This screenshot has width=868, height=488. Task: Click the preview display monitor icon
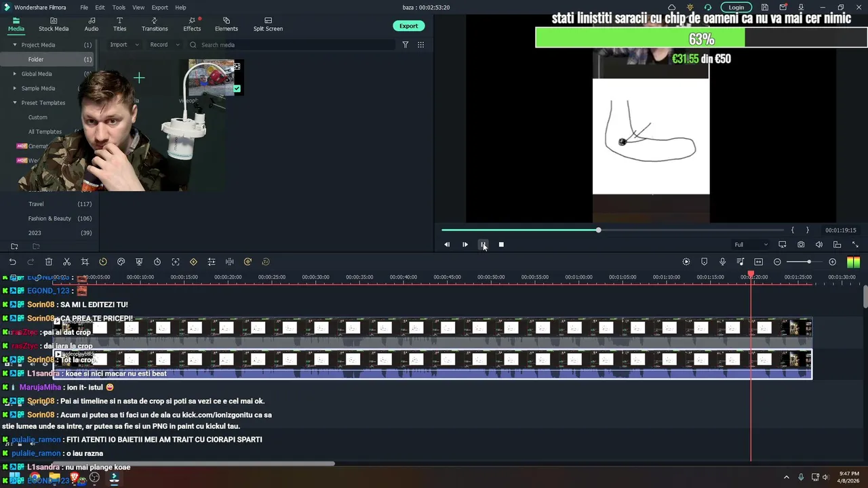point(783,245)
